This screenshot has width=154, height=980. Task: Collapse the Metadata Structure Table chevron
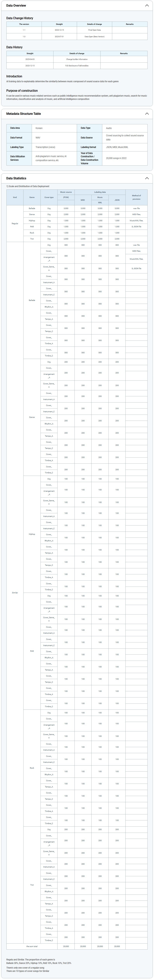click(x=147, y=114)
